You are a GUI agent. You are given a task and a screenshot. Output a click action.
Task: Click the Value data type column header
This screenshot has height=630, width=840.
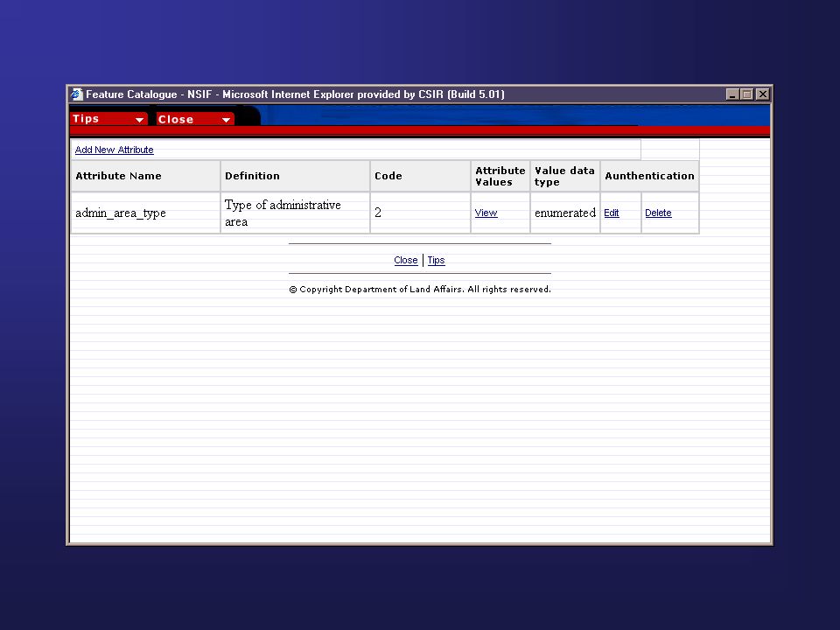pos(565,176)
